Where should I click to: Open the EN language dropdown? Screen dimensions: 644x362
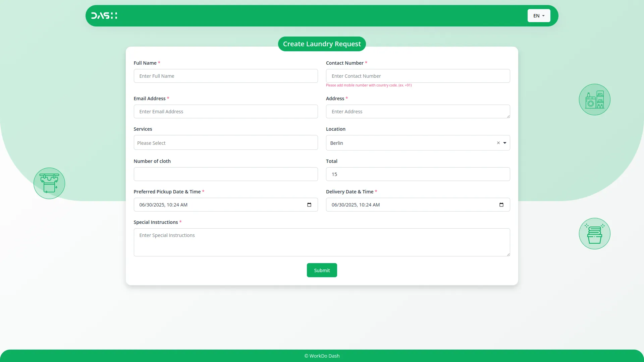[x=538, y=15]
